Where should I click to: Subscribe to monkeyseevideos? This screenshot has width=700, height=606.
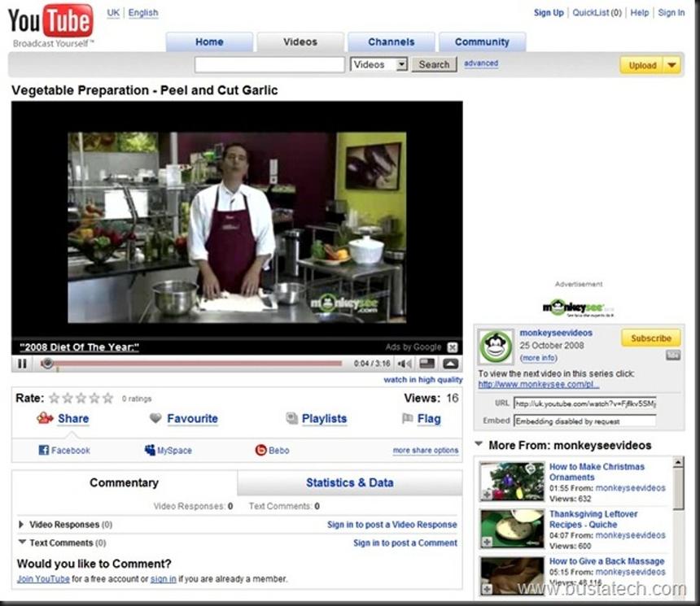(x=651, y=338)
